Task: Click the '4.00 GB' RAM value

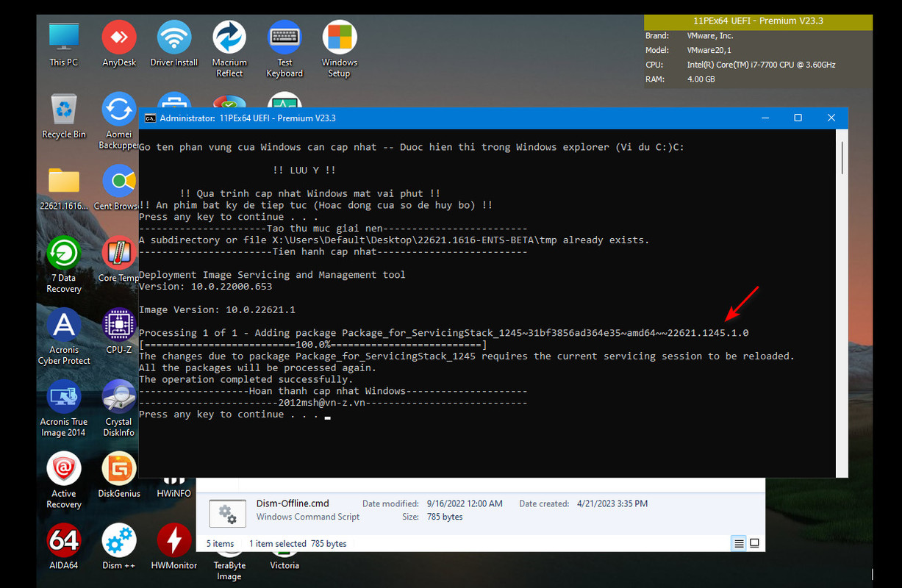Action: 701,79
